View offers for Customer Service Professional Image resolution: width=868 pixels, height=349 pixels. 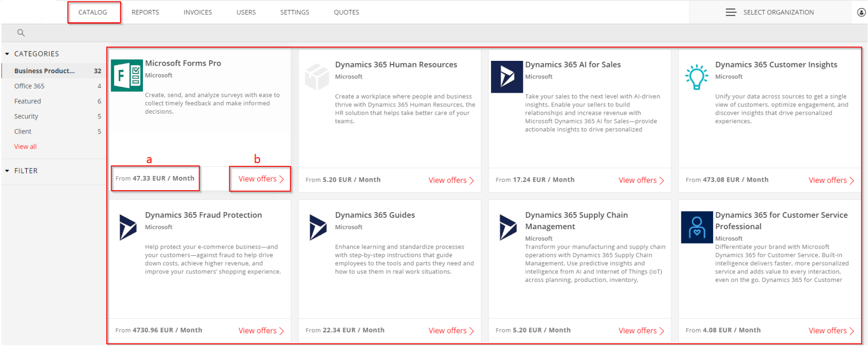pyautogui.click(x=831, y=330)
